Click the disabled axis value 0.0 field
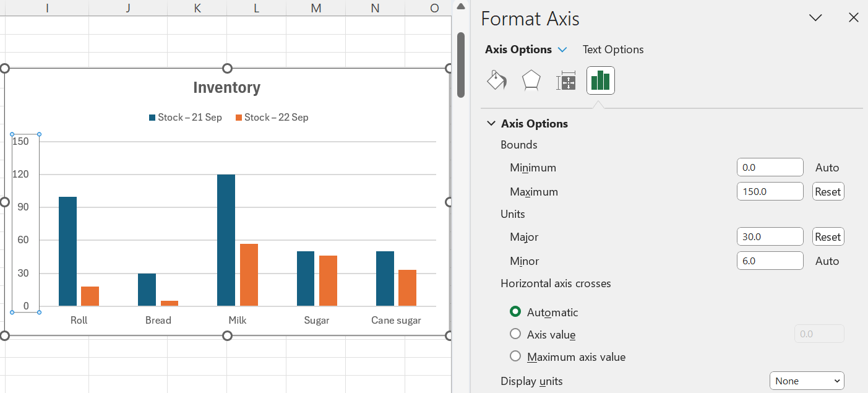 [819, 334]
